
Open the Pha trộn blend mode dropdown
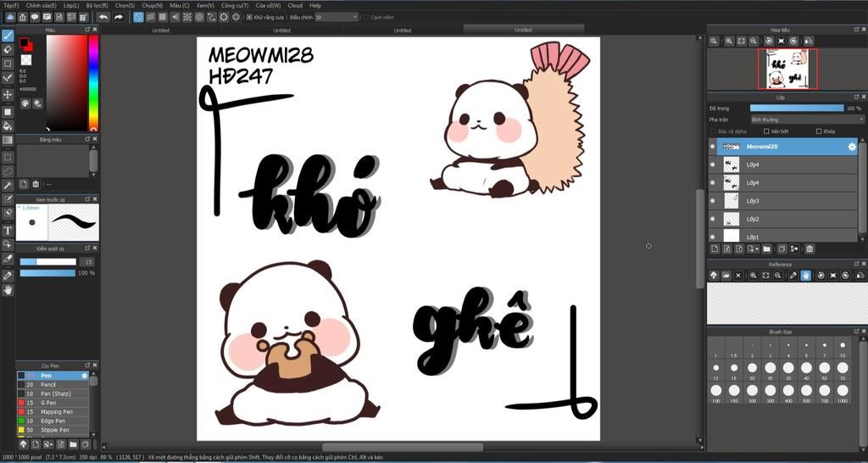pos(806,120)
